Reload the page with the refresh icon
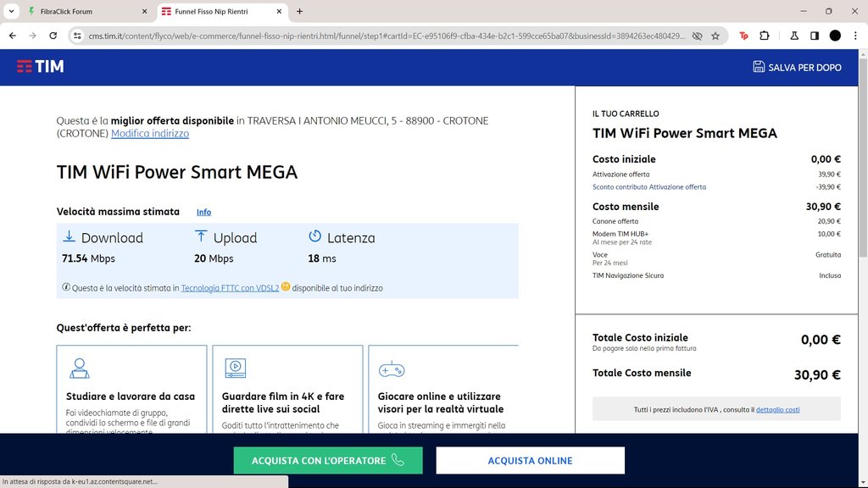868x488 pixels. pyautogui.click(x=53, y=36)
